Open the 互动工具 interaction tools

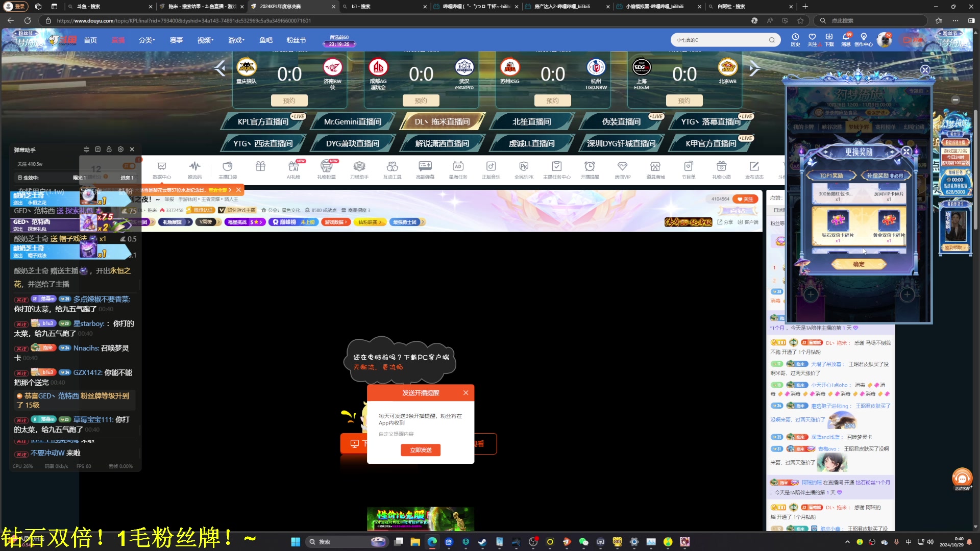coord(393,170)
